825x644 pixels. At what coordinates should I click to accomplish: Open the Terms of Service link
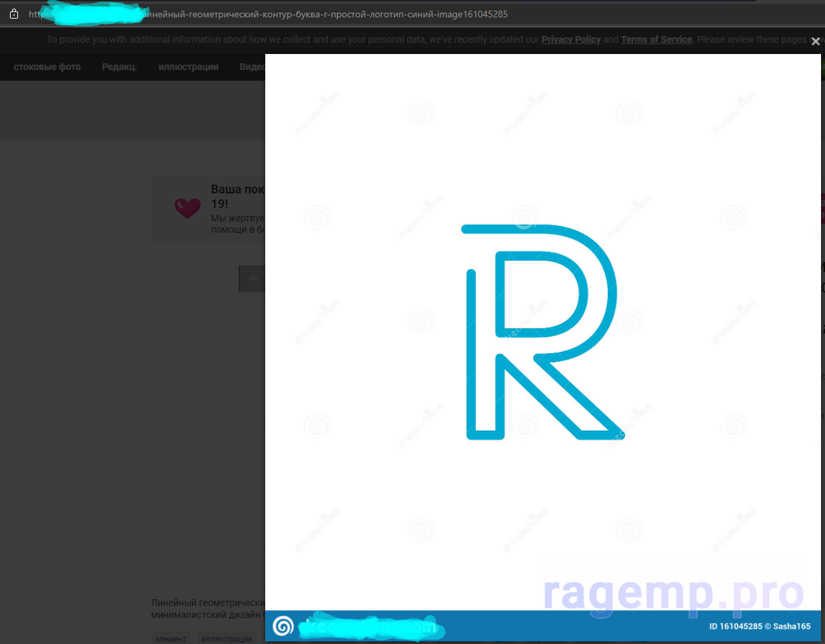coord(656,39)
